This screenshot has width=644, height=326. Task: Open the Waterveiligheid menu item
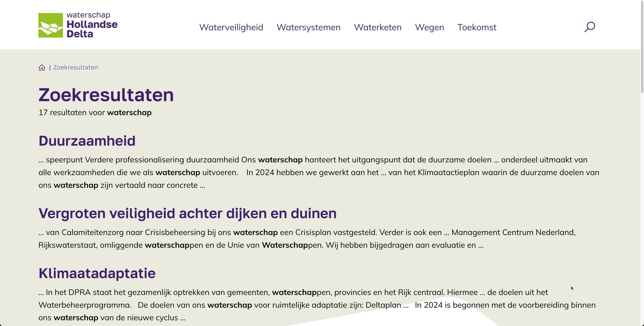[x=231, y=27]
